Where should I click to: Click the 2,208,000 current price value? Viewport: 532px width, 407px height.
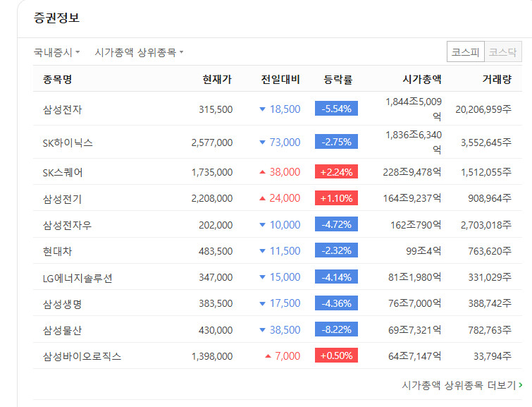(212, 198)
